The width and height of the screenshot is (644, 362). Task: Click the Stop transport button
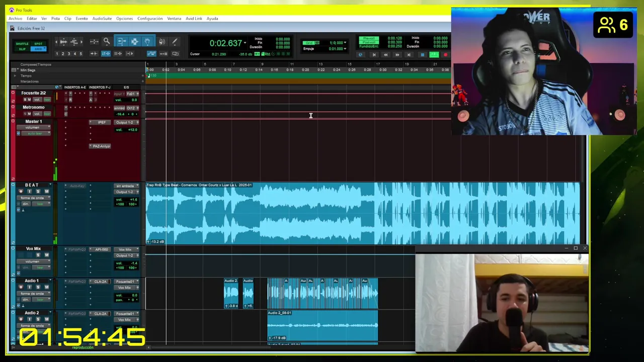click(x=422, y=55)
